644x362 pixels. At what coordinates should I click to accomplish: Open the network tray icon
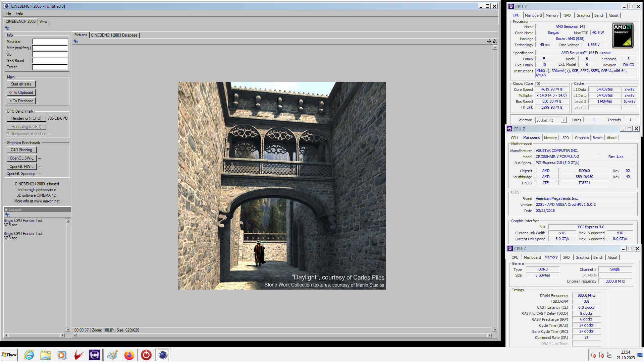609,355
